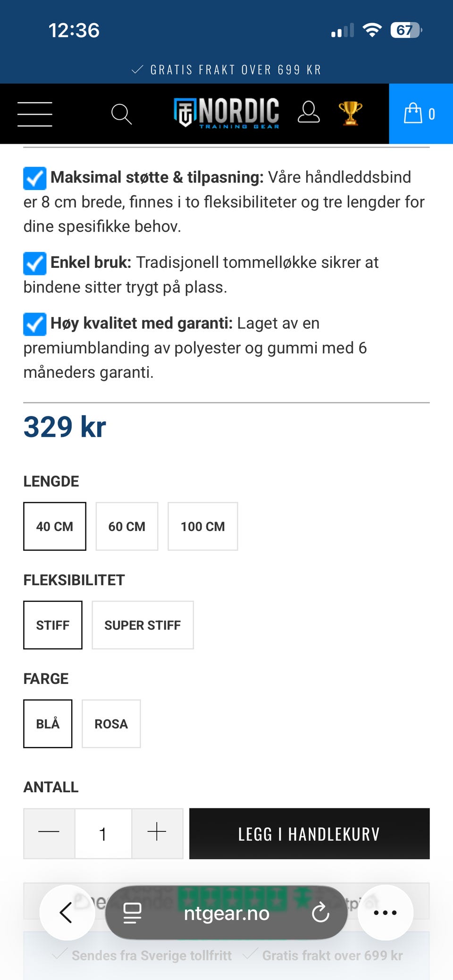Choose the BLÅ color option
Image resolution: width=453 pixels, height=980 pixels.
[x=48, y=723]
